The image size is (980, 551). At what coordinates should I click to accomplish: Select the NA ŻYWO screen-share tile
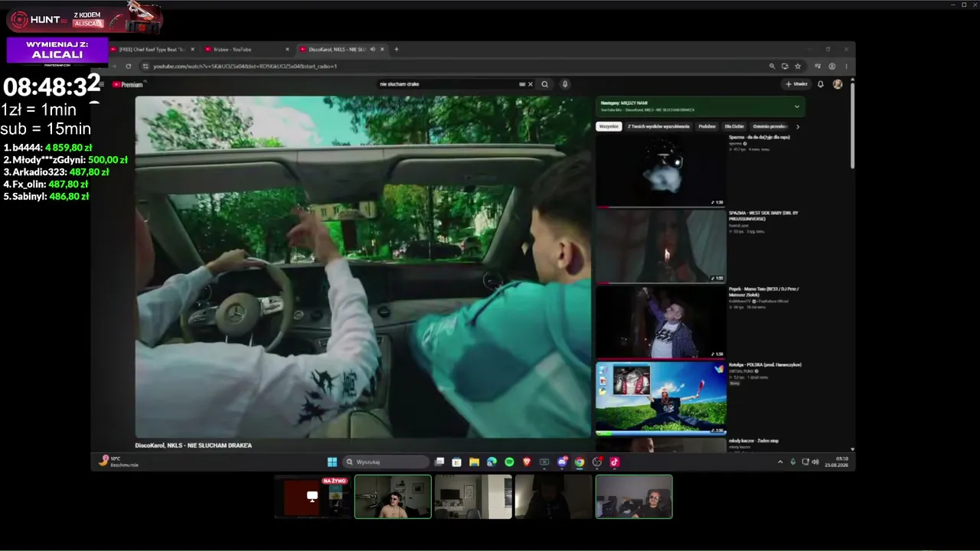click(312, 497)
